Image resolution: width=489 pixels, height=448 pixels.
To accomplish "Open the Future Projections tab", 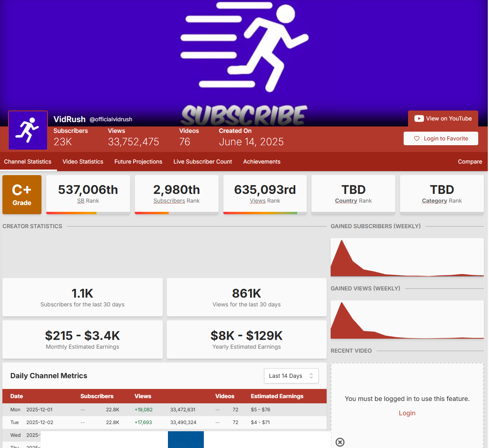I will 138,162.
